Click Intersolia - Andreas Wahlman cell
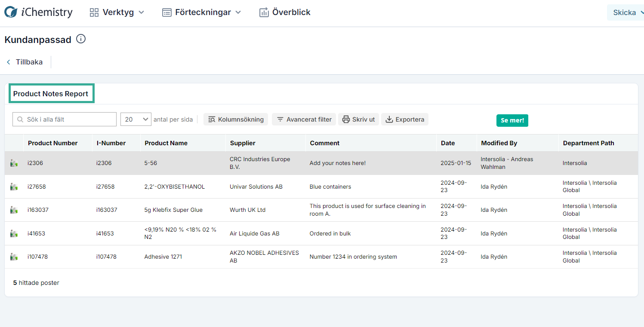The image size is (644, 327). (x=507, y=163)
